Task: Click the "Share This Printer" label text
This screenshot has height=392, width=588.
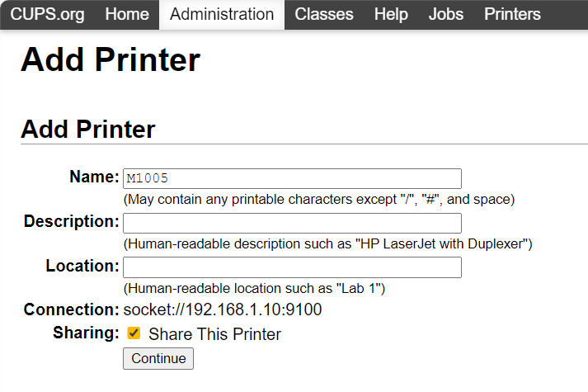Action: pyautogui.click(x=214, y=334)
